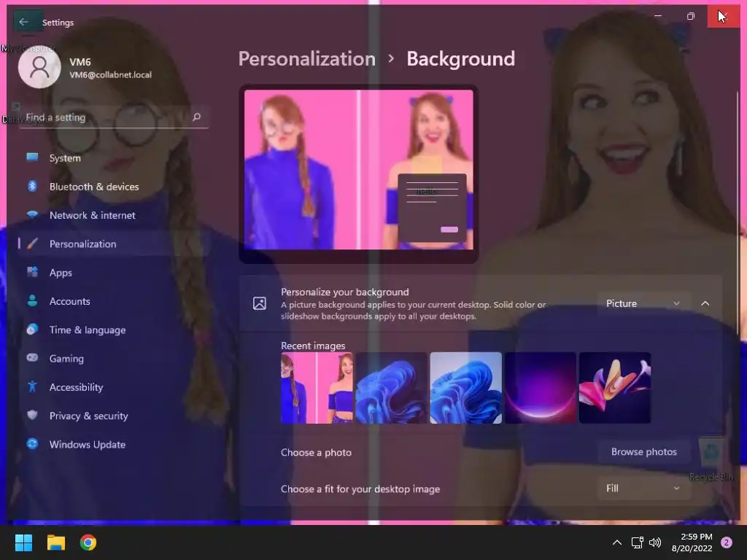
Task: Click the Recent images label
Action: pyautogui.click(x=313, y=346)
